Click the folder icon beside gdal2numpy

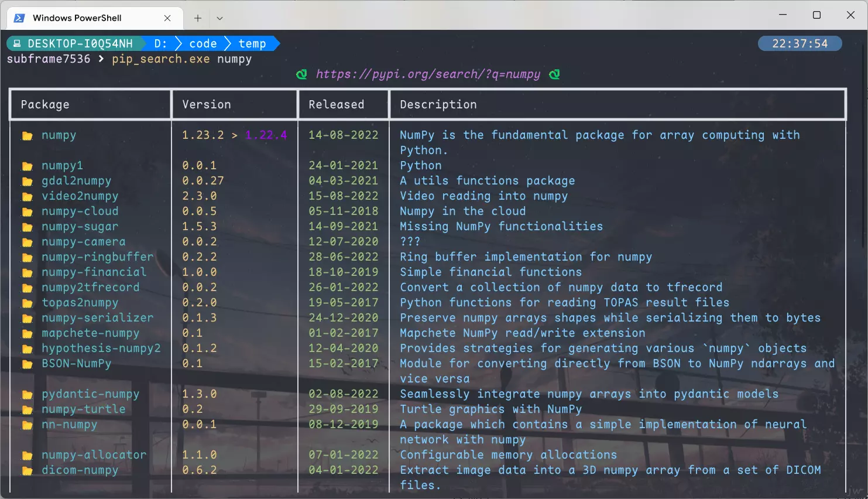(27, 182)
